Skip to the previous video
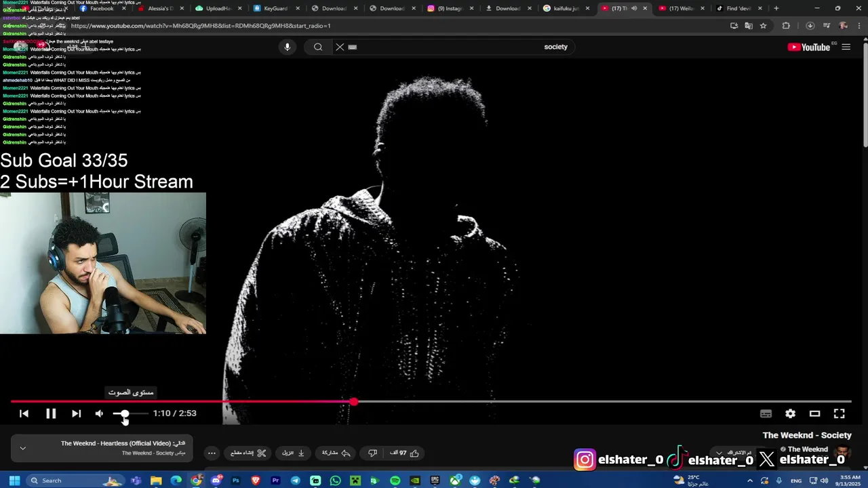Image resolution: width=868 pixels, height=488 pixels. pyautogui.click(x=24, y=413)
